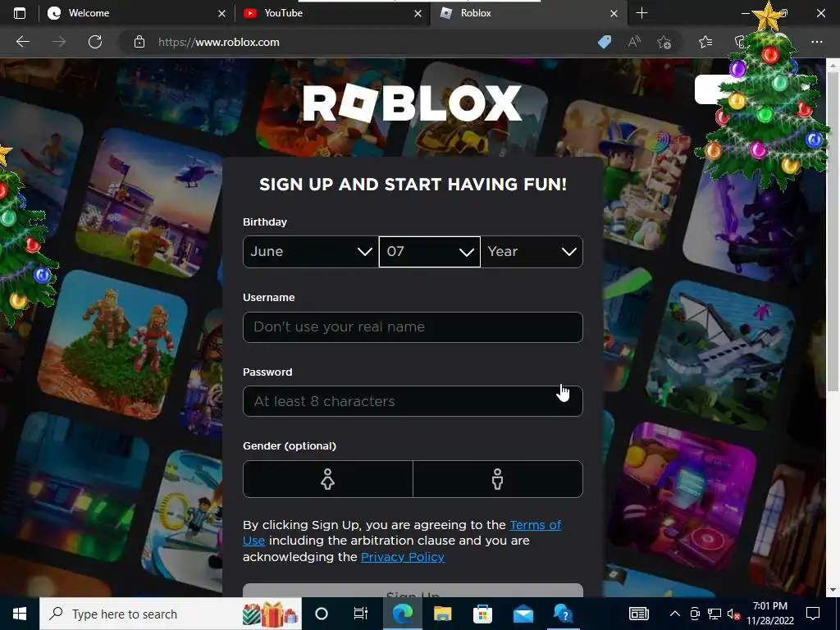840x630 pixels.
Task: Show hidden system tray icons
Action: click(675, 614)
